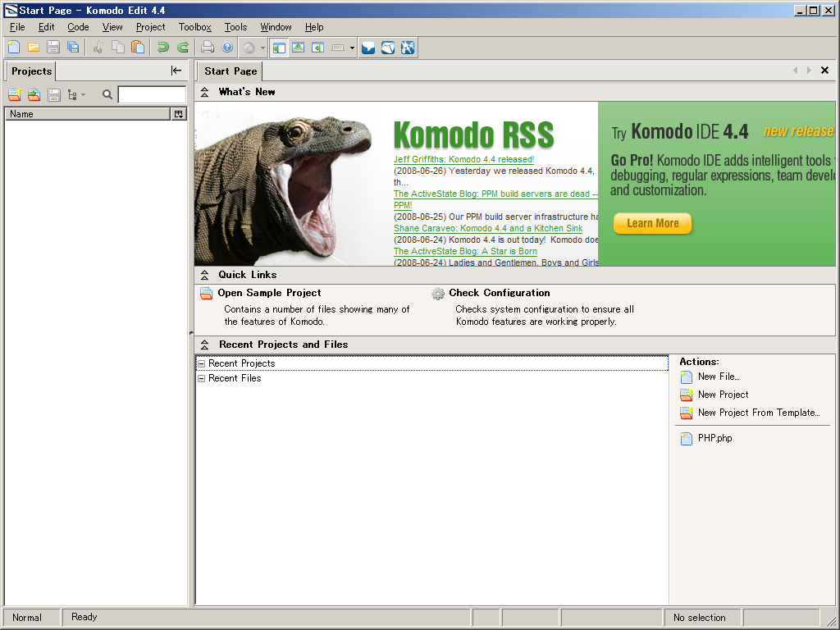Open the Window menu
The width and height of the screenshot is (840, 630).
click(276, 27)
